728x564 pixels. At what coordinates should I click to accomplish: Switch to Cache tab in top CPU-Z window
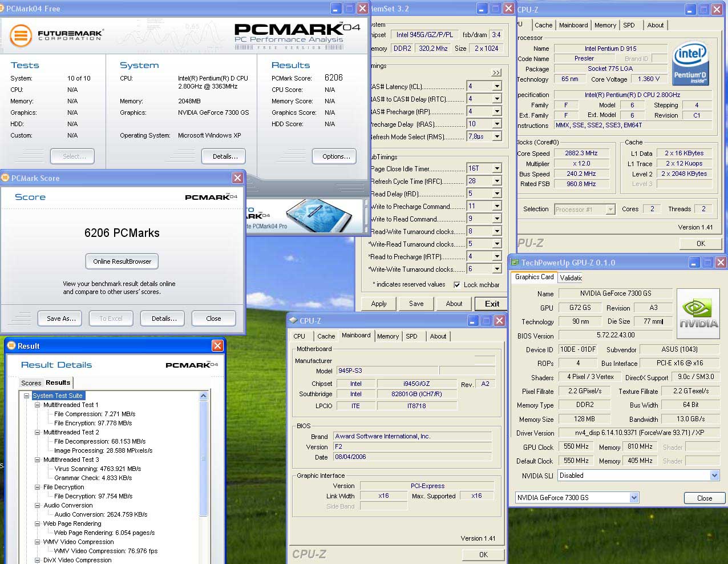(x=543, y=25)
